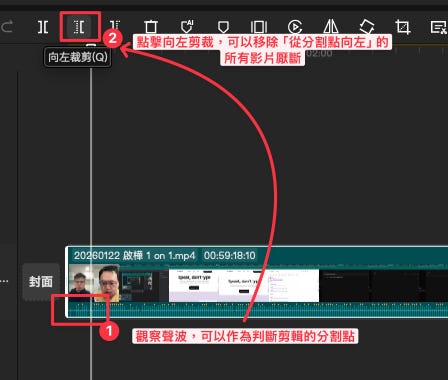Click the playhead handle on the ruler
Image resolution: width=448 pixels, height=380 pixels.
91,46
